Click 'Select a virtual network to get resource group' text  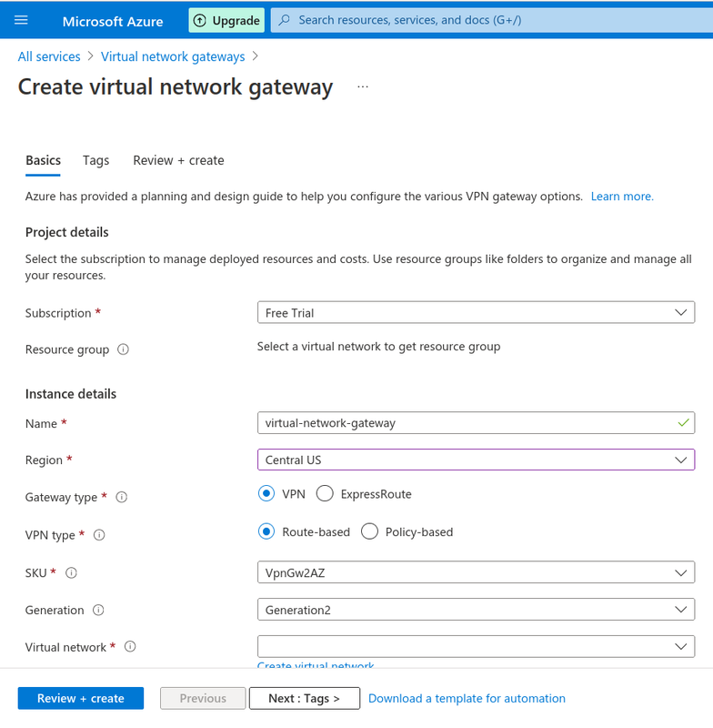click(378, 347)
